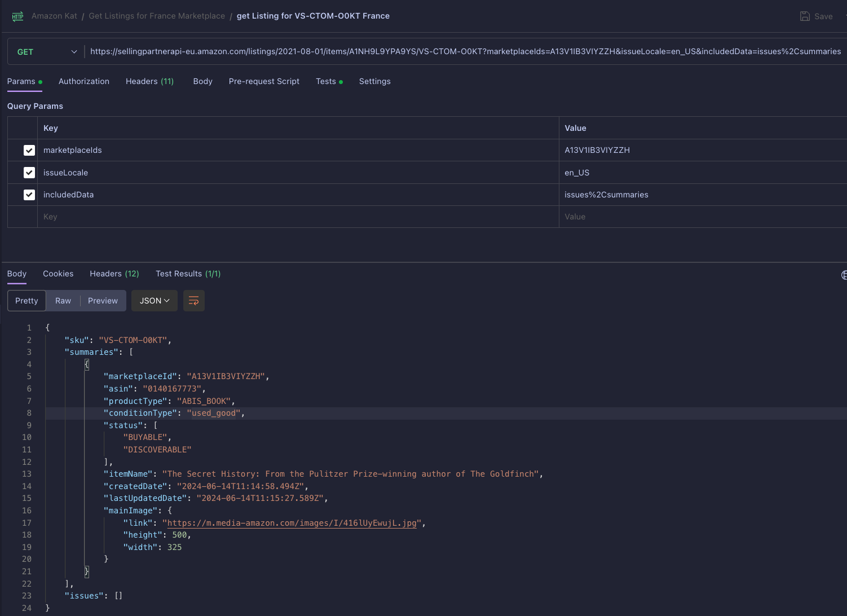The height and width of the screenshot is (616, 847).
Task: Click the "VS-CTOM-O0KT" sku value in JSON
Action: click(x=133, y=340)
